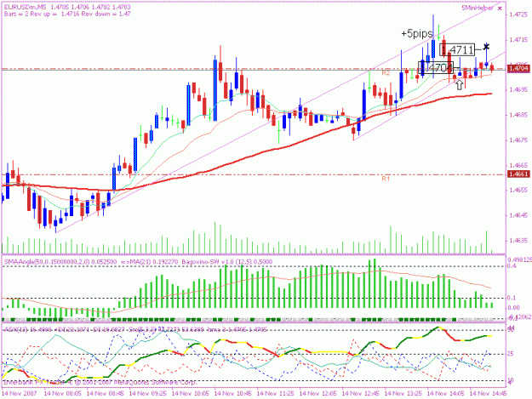This screenshot has width=532, height=399.
Task: Click the '14 Nov 10:05' time label
Action: tap(191, 394)
